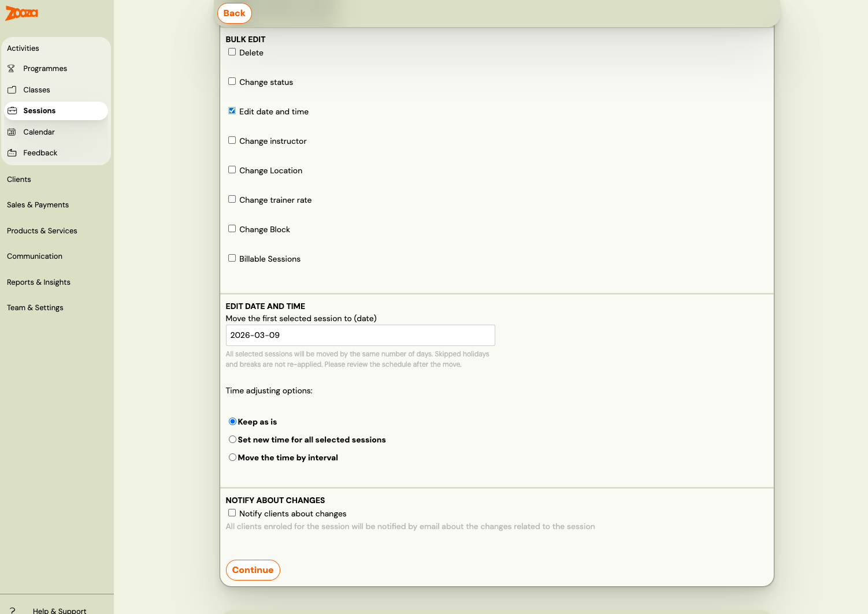The image size is (868, 614).
Task: Click the Feedback icon in sidebar
Action: coord(12,153)
